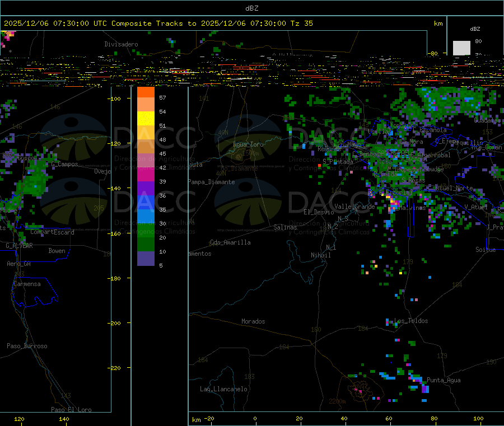Click the mauve swatch between 45 and 42

click(146, 160)
